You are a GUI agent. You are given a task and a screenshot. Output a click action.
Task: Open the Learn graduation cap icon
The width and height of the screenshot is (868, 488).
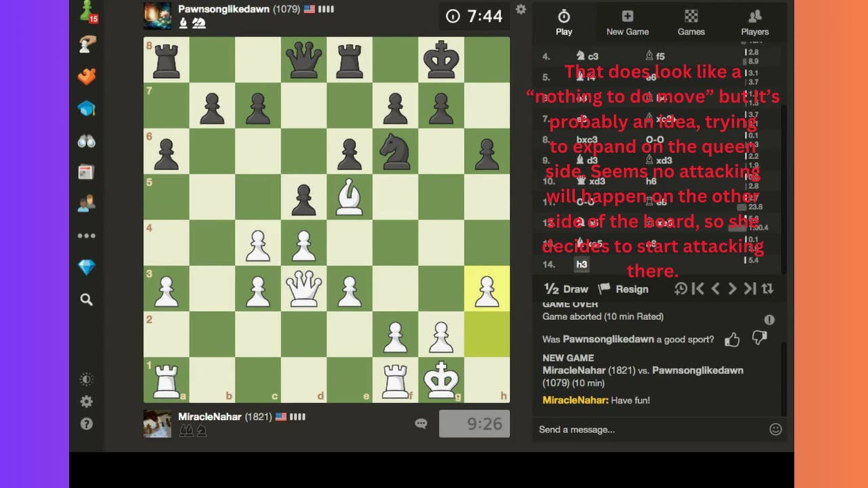click(x=87, y=108)
